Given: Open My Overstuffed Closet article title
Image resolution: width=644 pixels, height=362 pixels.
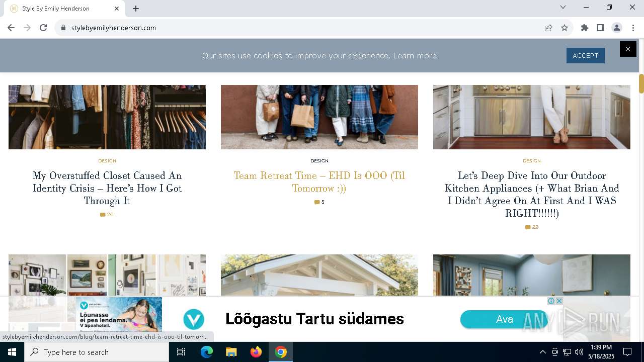Looking at the screenshot, I should point(107,188).
